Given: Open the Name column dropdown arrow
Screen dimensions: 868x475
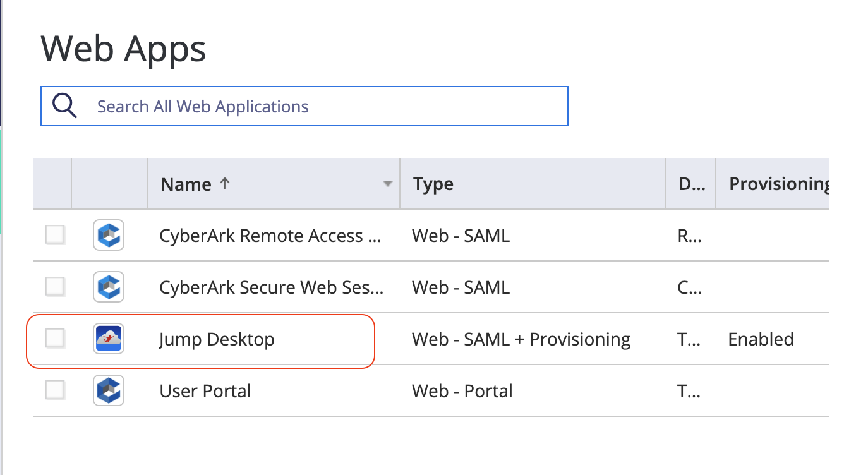Looking at the screenshot, I should pyautogui.click(x=387, y=184).
